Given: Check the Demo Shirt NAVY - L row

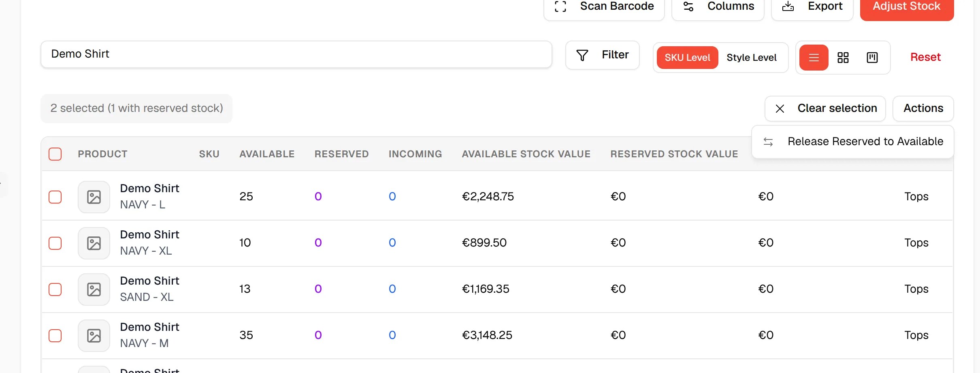Looking at the screenshot, I should (x=55, y=197).
